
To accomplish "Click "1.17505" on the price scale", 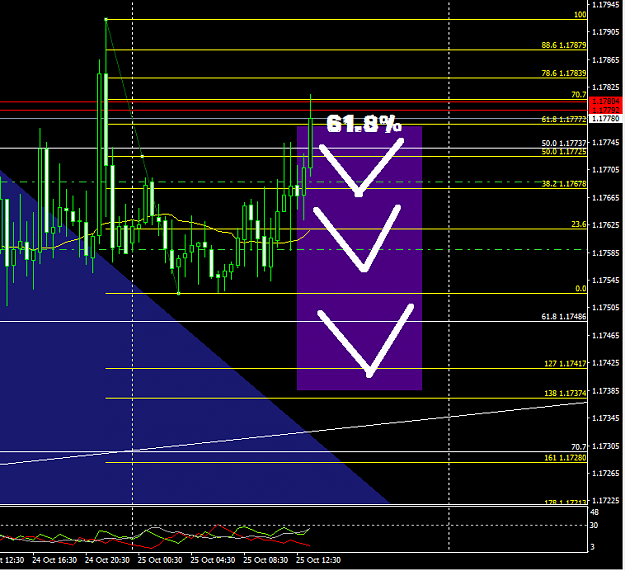I will (x=606, y=308).
